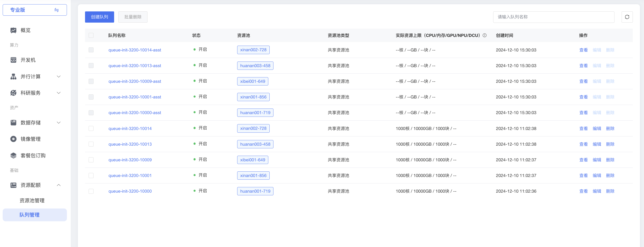Collapse the 资源配额 section chevron

(59, 185)
